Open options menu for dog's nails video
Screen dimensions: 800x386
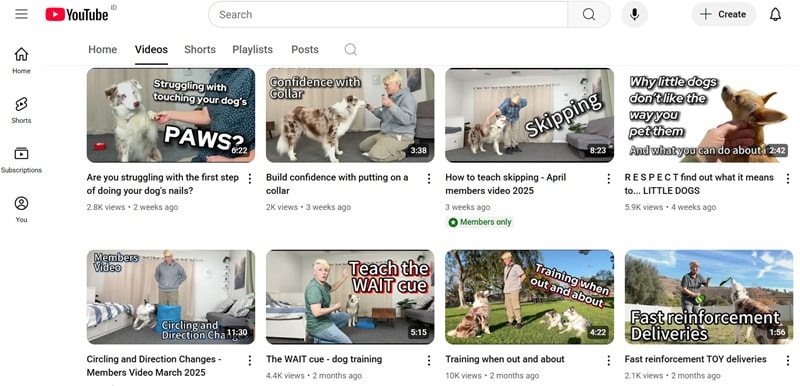(x=249, y=178)
